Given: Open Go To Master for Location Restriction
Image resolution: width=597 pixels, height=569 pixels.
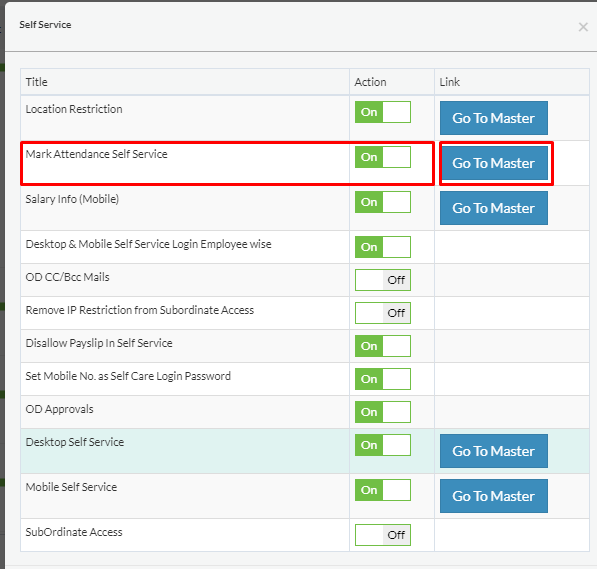Looking at the screenshot, I should click(x=494, y=118).
